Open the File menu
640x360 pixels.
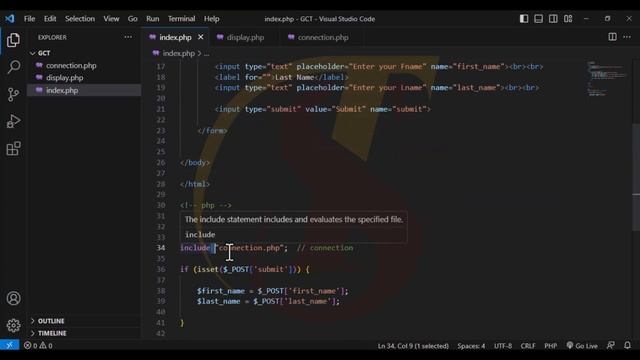(x=29, y=19)
